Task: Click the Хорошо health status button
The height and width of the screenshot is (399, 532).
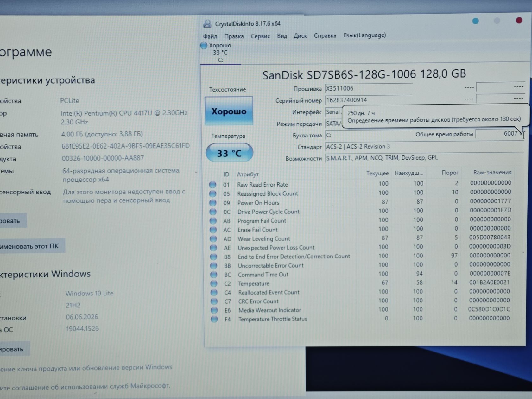Action: [x=229, y=111]
